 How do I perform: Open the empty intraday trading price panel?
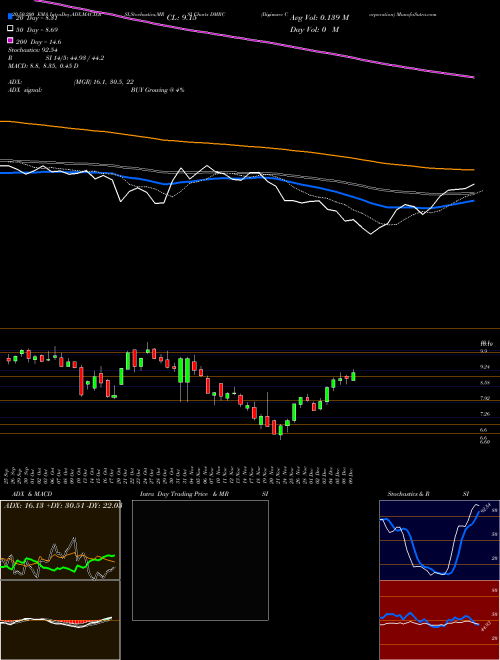tap(200, 560)
